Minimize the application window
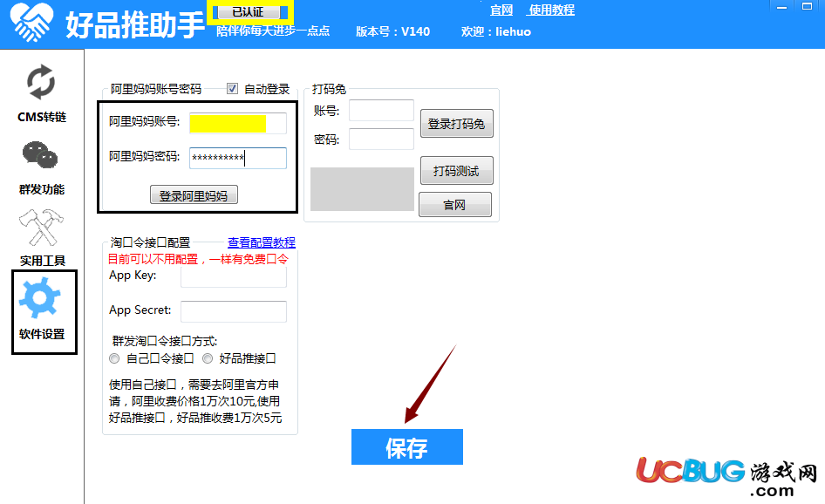The width and height of the screenshot is (825, 504). (x=782, y=7)
